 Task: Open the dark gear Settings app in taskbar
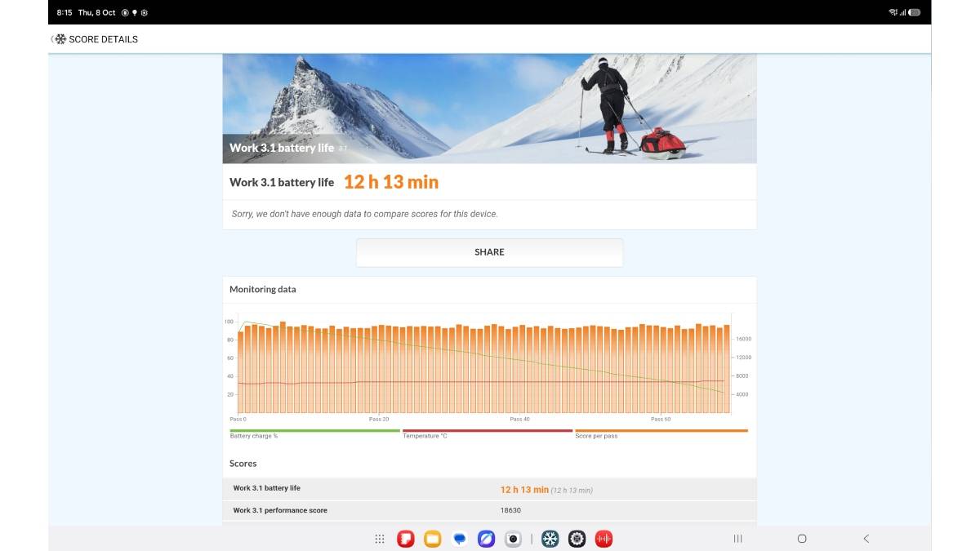(577, 539)
